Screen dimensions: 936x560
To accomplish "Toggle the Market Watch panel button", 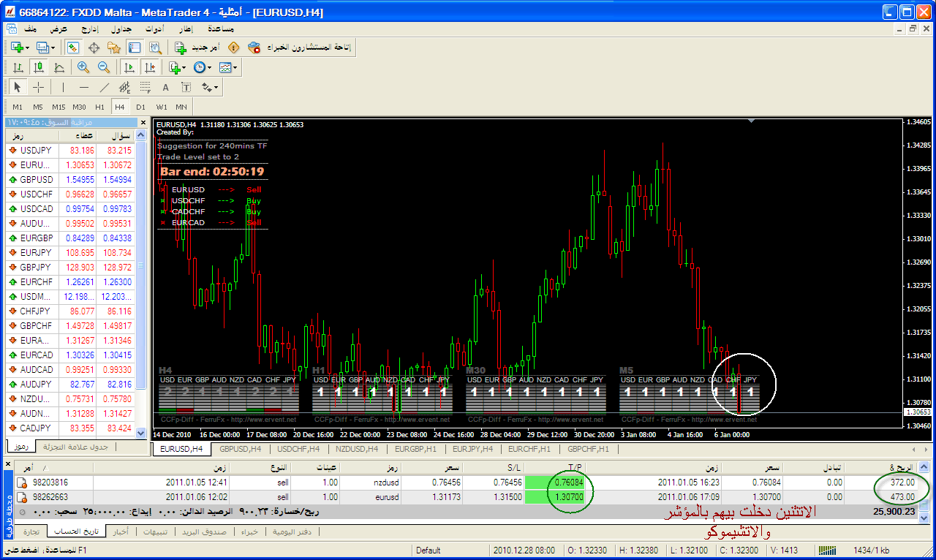I will (73, 48).
